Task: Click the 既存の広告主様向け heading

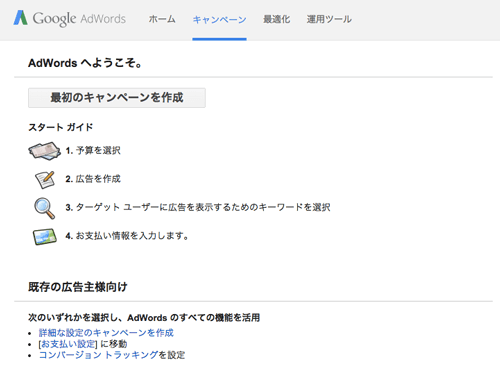Action: point(78,287)
